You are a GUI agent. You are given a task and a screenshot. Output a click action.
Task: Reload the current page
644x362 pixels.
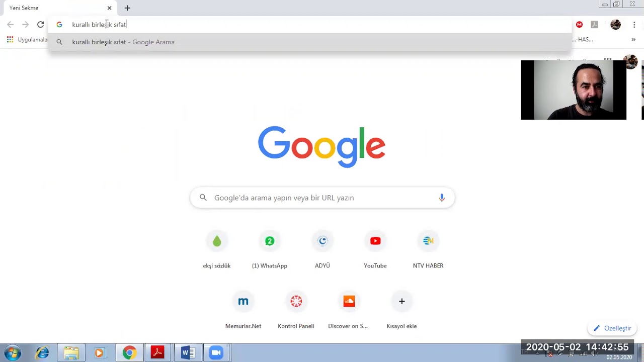point(40,25)
